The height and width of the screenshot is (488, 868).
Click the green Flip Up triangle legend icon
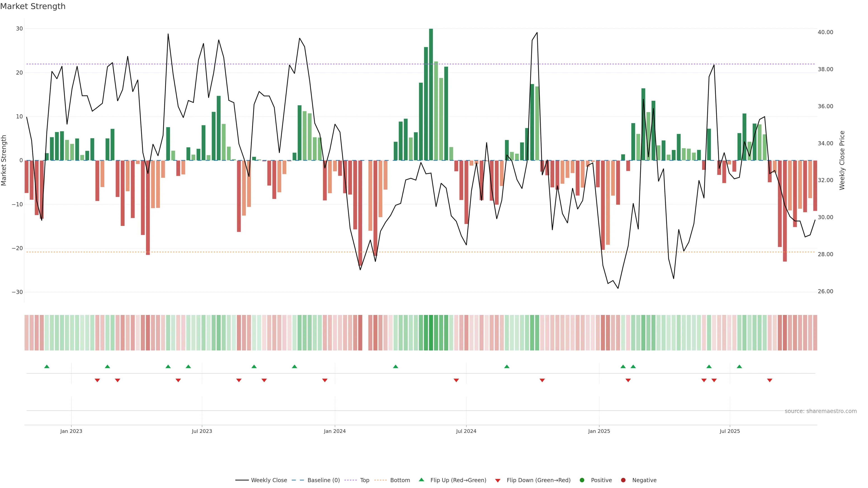421,480
